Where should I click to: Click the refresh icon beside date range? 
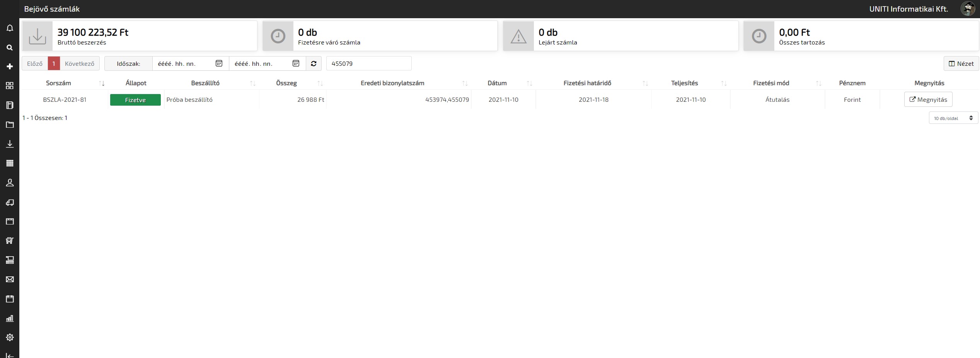[x=314, y=63]
